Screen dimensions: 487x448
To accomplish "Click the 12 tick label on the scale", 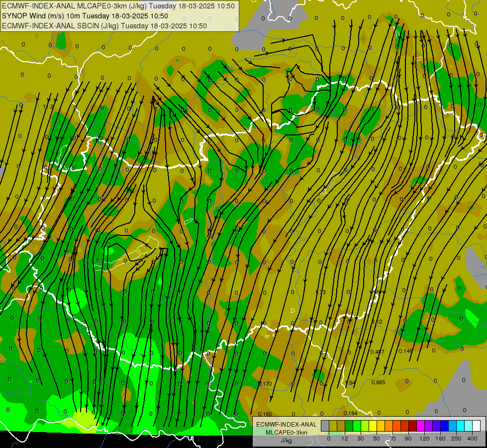I will (x=345, y=439).
